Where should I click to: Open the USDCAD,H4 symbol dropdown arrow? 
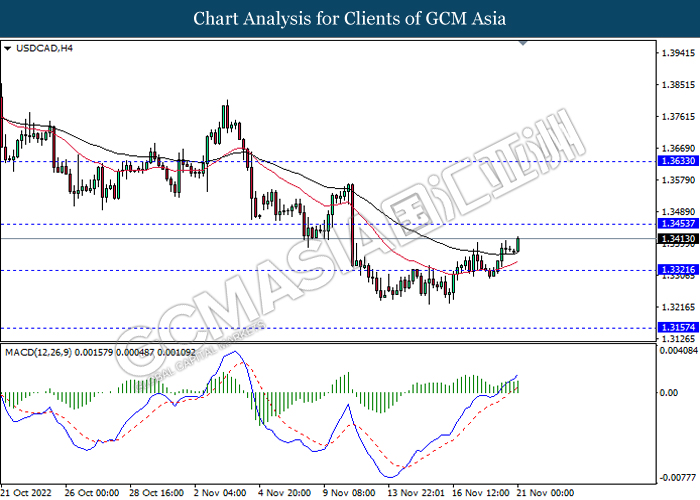(7, 48)
